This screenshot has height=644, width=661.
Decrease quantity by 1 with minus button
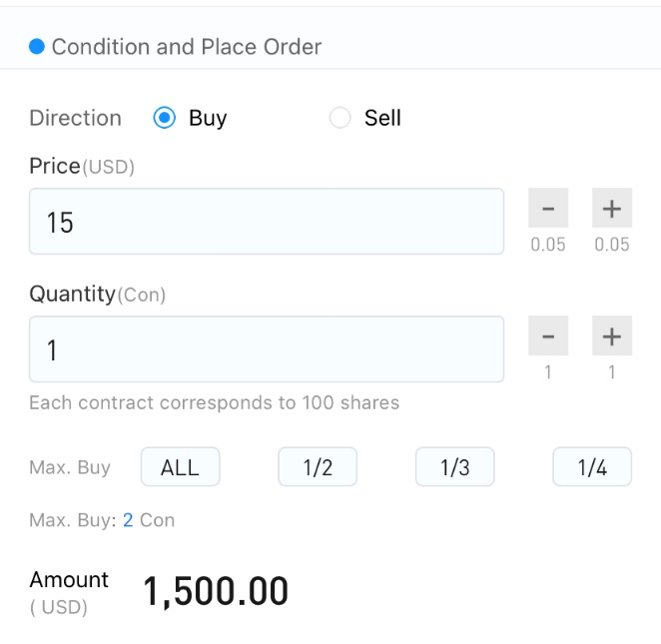click(548, 335)
